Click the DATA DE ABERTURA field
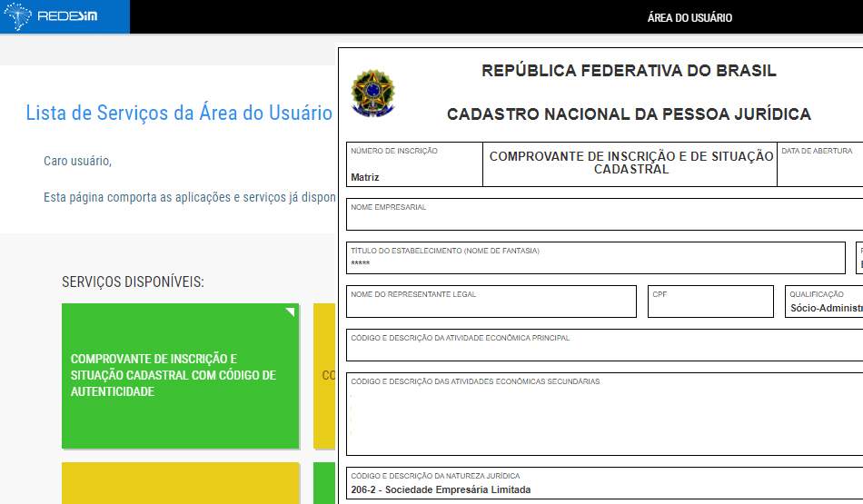Screen dimensions: 863x504 coord(820,164)
